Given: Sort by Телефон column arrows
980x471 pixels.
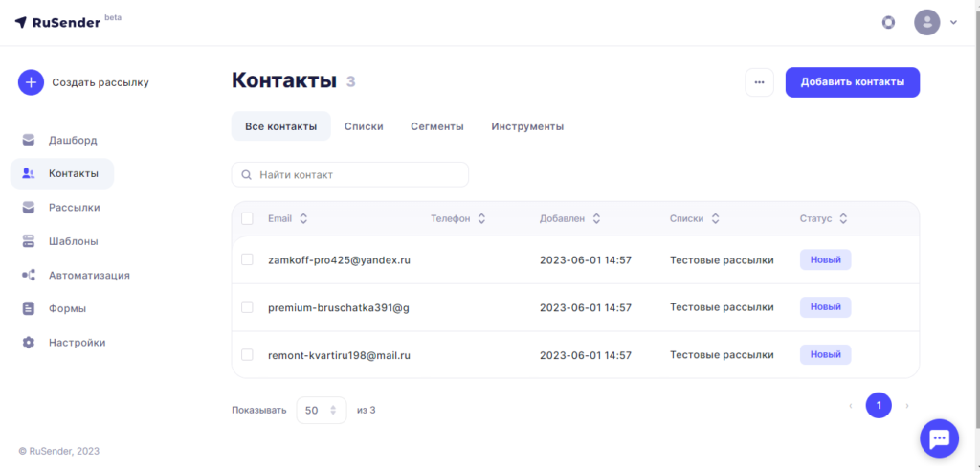Looking at the screenshot, I should (481, 218).
